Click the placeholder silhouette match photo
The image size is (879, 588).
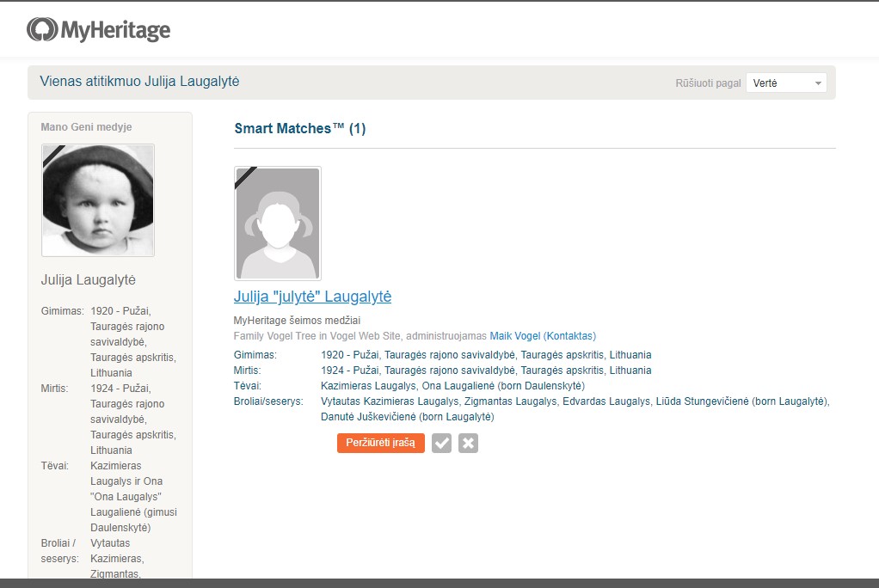pos(278,224)
